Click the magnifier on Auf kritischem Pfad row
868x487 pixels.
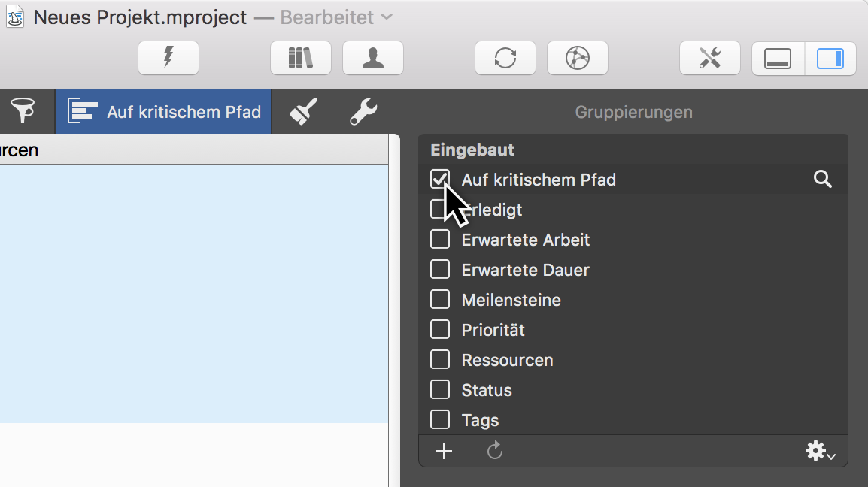[x=822, y=180]
